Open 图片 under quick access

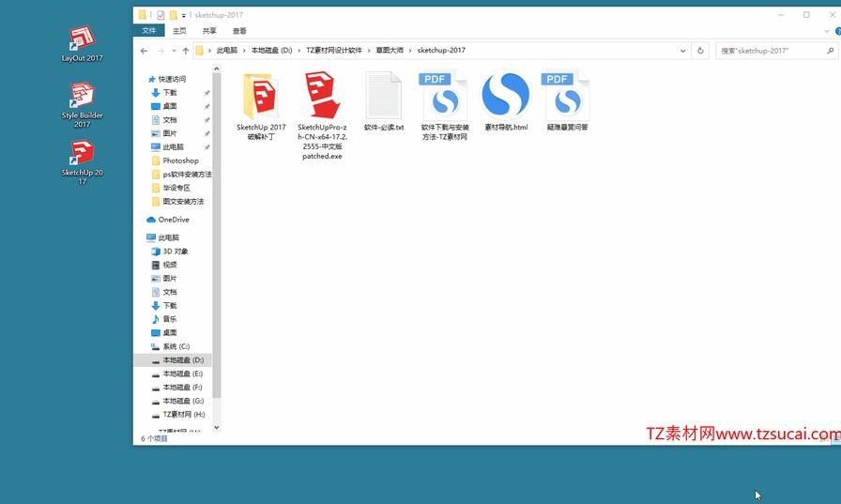(170, 133)
